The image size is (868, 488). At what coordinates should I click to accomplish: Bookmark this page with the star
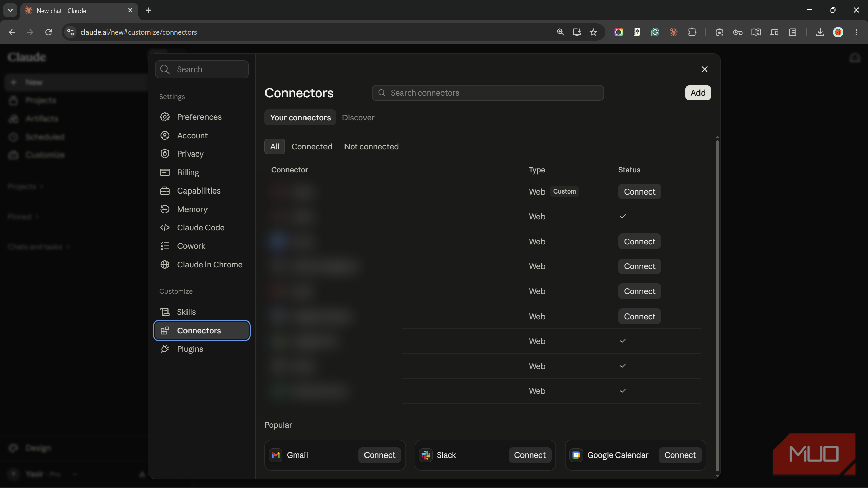(593, 32)
